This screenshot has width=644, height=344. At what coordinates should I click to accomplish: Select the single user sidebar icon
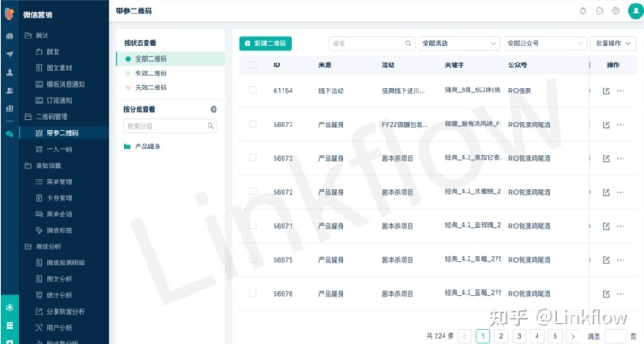(x=10, y=72)
